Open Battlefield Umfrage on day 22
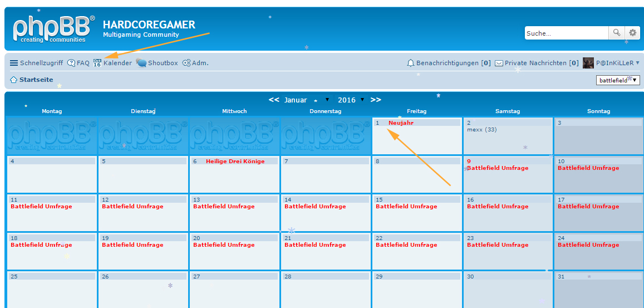644x308 pixels. point(406,245)
